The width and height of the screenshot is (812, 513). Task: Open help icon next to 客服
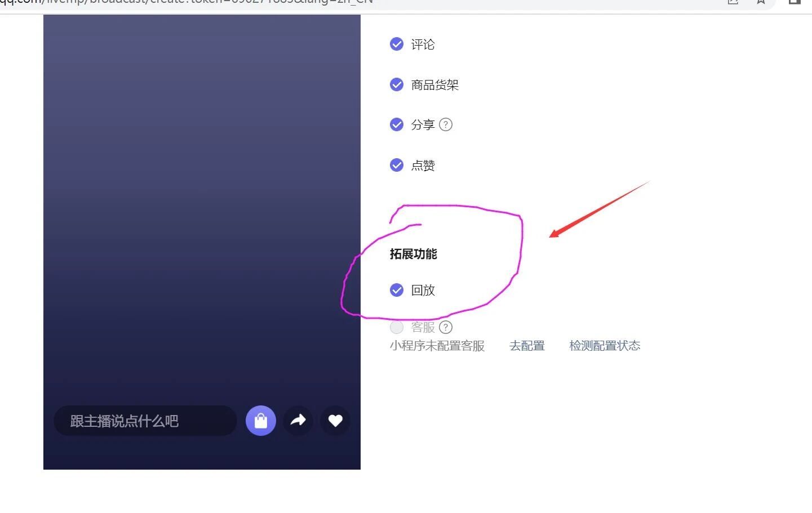(446, 327)
